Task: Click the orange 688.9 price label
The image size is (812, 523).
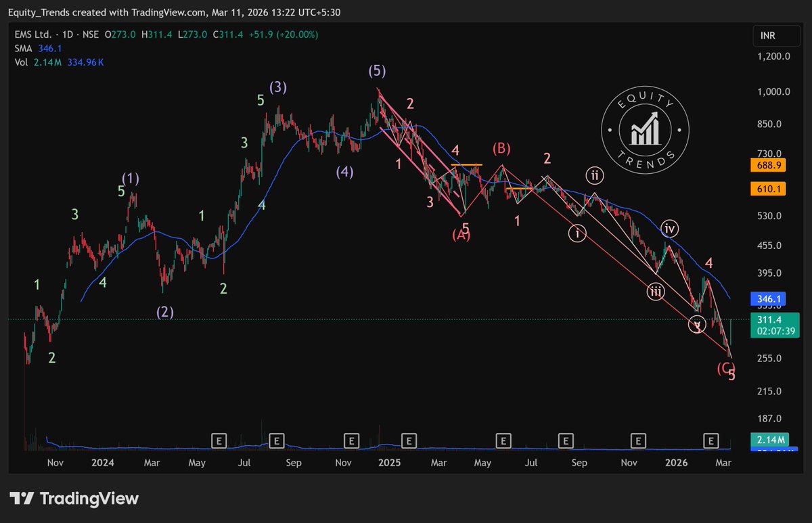Action: [767, 164]
